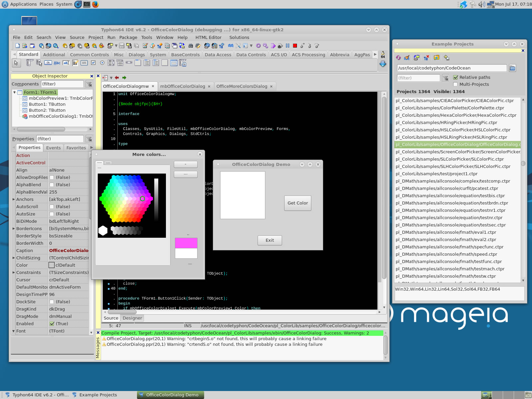Toggle the AutoScroll property checkbox
This screenshot has height=399, width=532.
52,207
